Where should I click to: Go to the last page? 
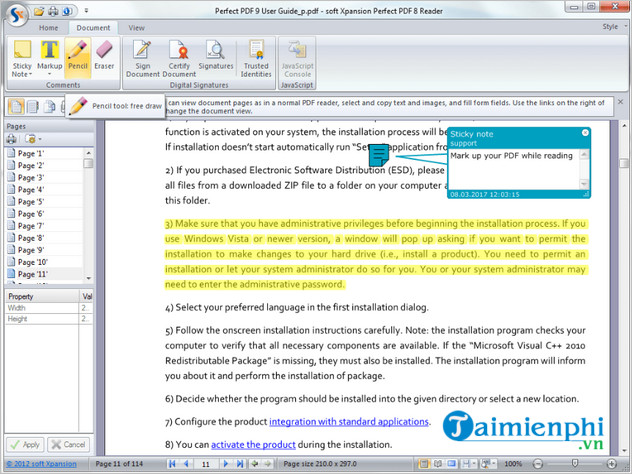(240, 464)
